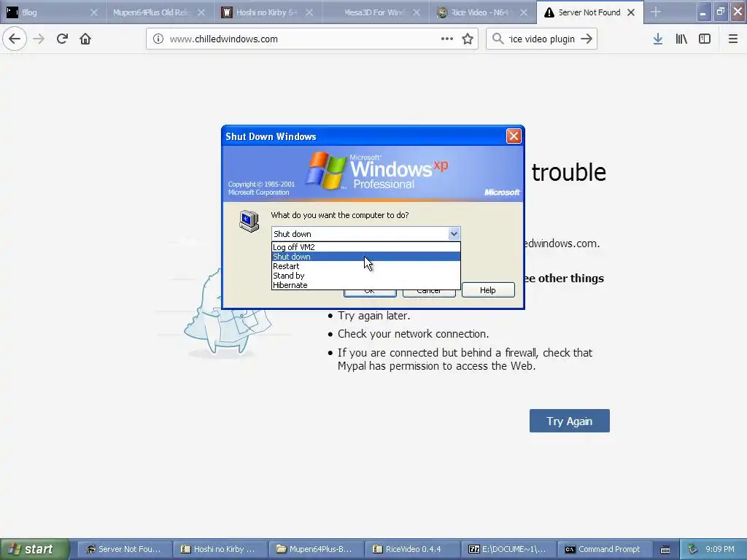Click the network tray icon
747x560 pixels.
tap(693, 549)
